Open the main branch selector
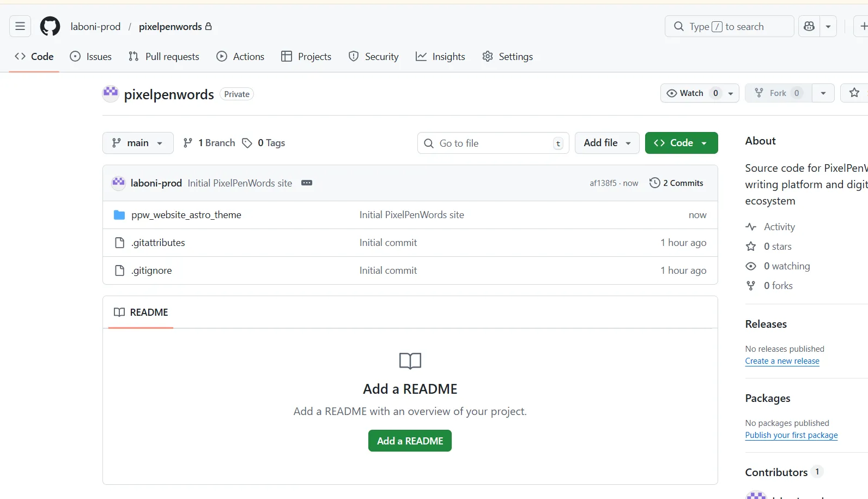The image size is (868, 499). tap(138, 143)
